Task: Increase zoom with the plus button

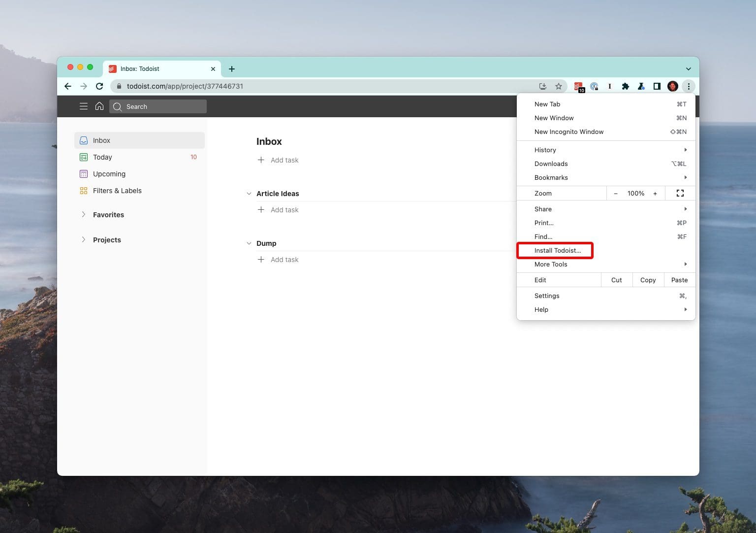Action: click(655, 194)
